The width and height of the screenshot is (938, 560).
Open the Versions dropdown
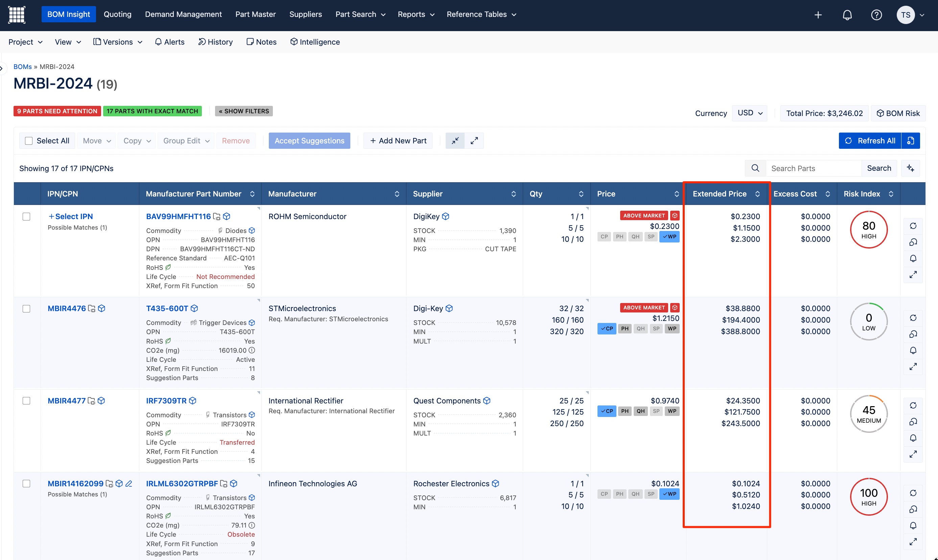click(118, 42)
